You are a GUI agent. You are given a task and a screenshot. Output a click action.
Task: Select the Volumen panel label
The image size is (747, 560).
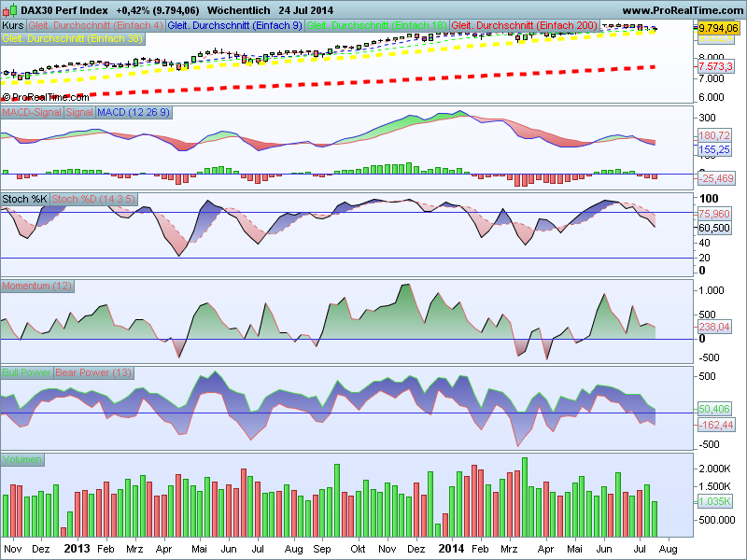[x=21, y=459]
